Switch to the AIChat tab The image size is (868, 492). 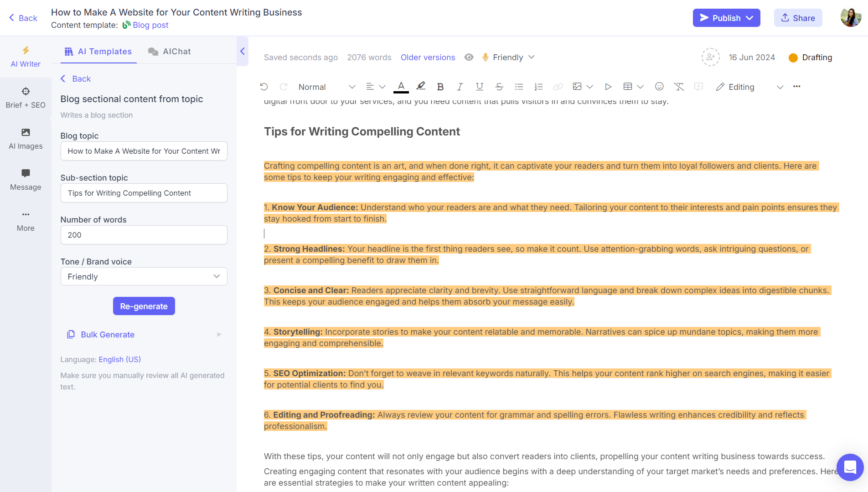click(169, 51)
